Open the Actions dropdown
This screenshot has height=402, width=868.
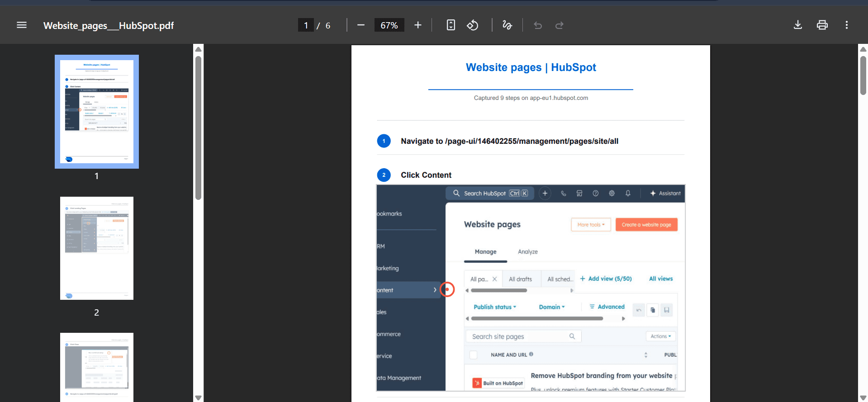(x=661, y=336)
